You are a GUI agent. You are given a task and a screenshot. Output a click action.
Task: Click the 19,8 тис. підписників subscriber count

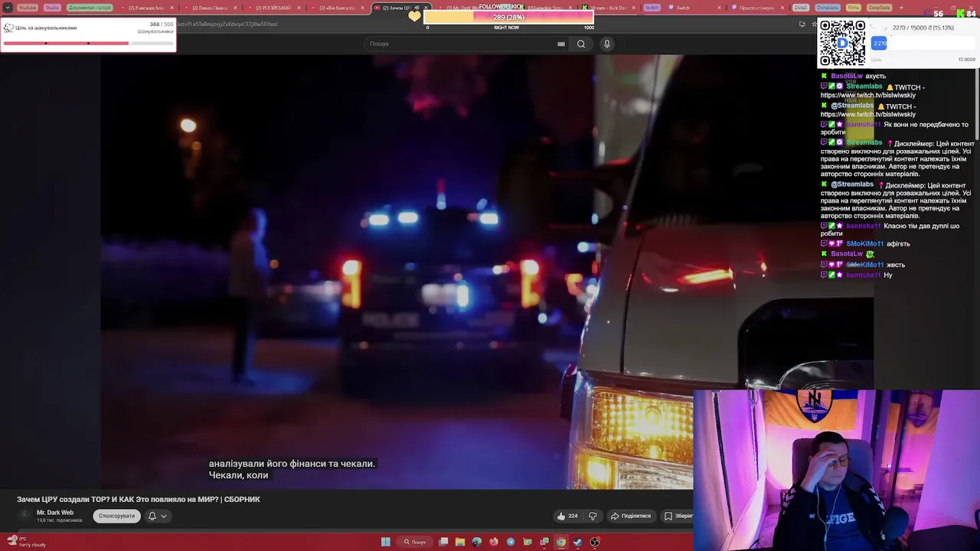pos(59,520)
